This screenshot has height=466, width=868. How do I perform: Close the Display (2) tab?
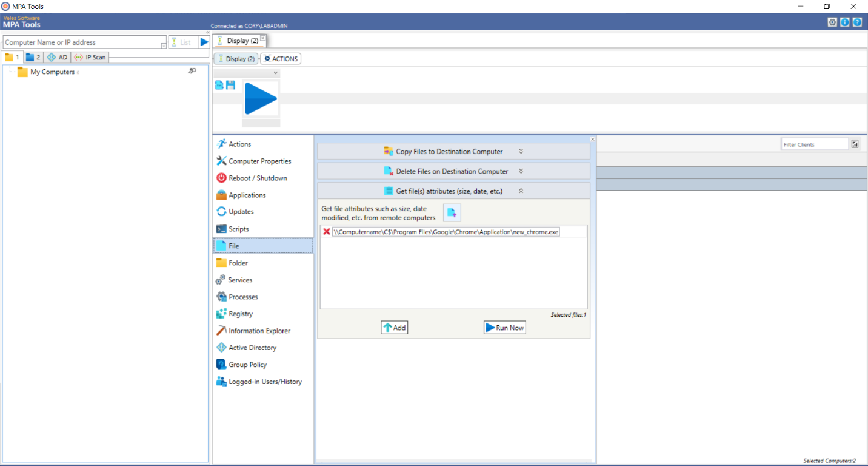262,38
